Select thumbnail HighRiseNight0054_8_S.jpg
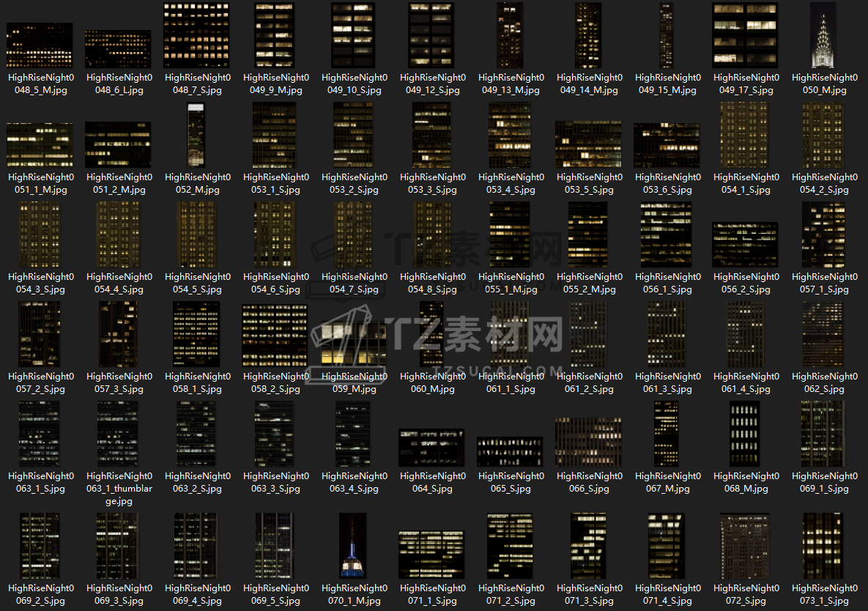 [431, 234]
